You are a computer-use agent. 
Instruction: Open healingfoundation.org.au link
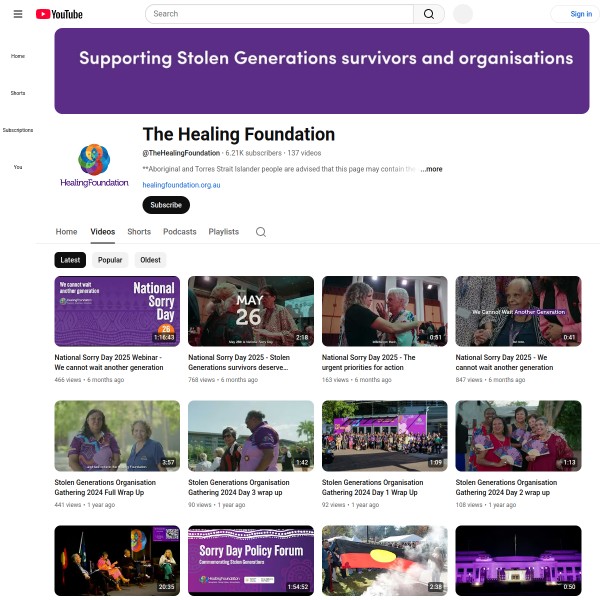click(x=181, y=185)
